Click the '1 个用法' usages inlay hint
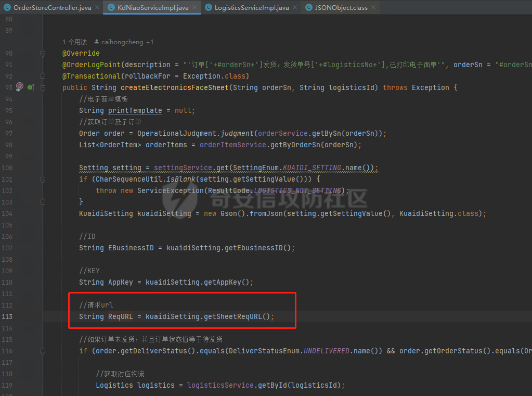The height and width of the screenshot is (396, 532). pyautogui.click(x=74, y=42)
